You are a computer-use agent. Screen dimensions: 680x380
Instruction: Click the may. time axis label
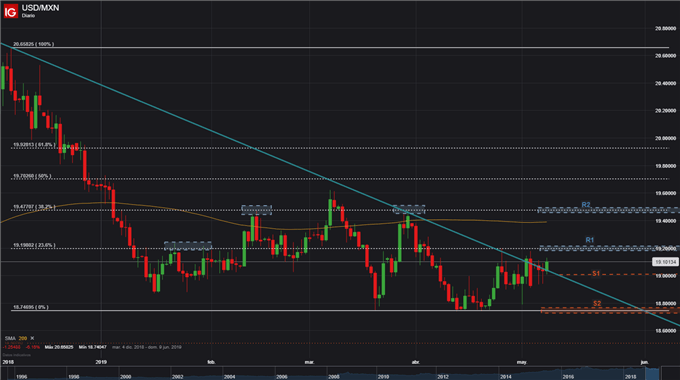(x=522, y=362)
